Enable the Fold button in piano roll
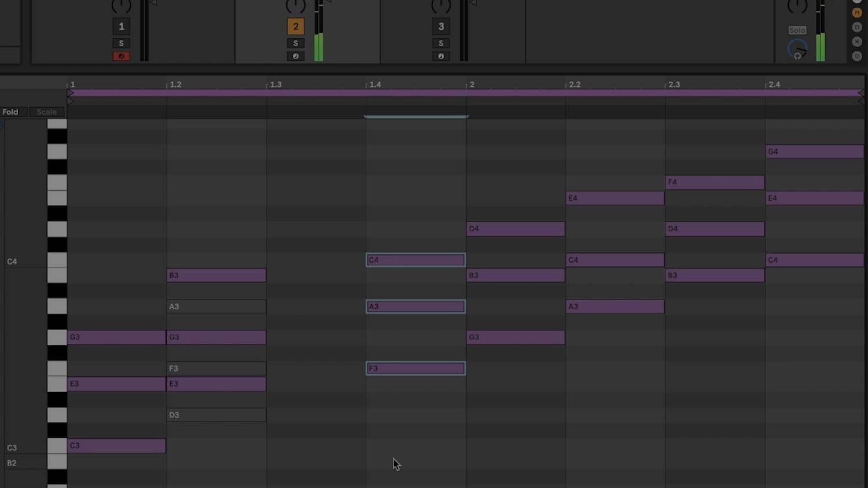 point(10,112)
